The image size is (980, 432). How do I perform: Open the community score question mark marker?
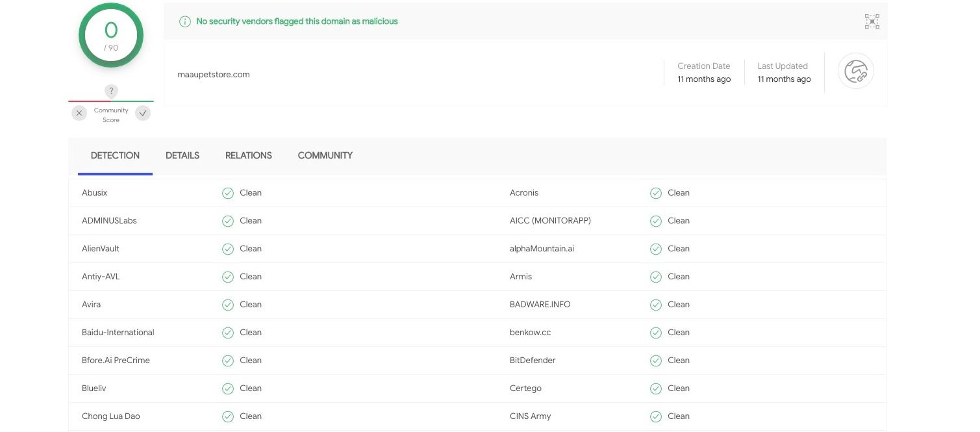(111, 92)
